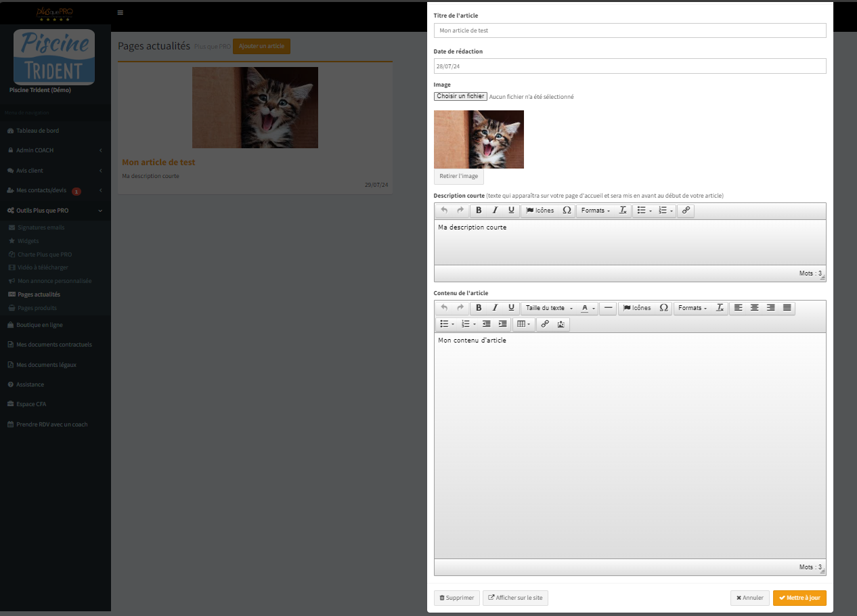The height and width of the screenshot is (616, 857).
Task: Open Boutique en ligne in the sidebar
Action: coord(56,325)
